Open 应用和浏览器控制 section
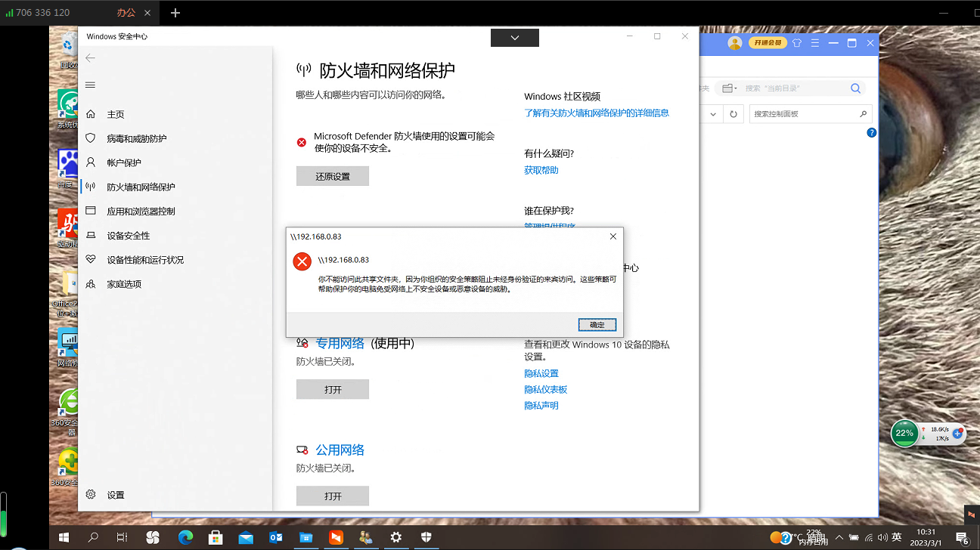This screenshot has width=980, height=550. [141, 211]
